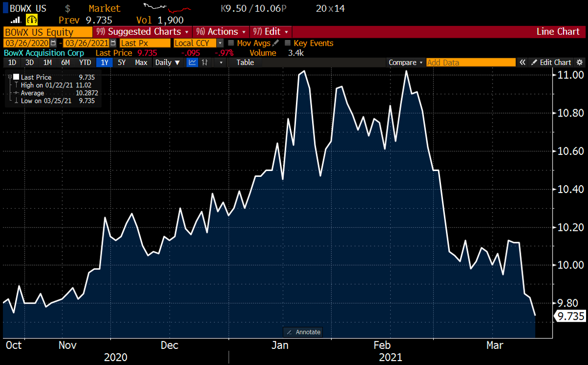The height and width of the screenshot is (365, 588).
Task: Open the Local CCY currency dropdown arrow
Action: [x=220, y=43]
